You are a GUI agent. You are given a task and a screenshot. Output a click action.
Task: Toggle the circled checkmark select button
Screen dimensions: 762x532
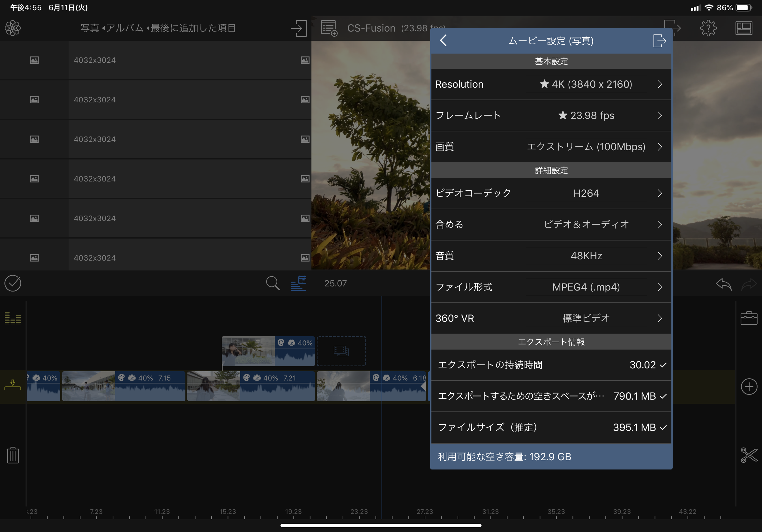13,283
